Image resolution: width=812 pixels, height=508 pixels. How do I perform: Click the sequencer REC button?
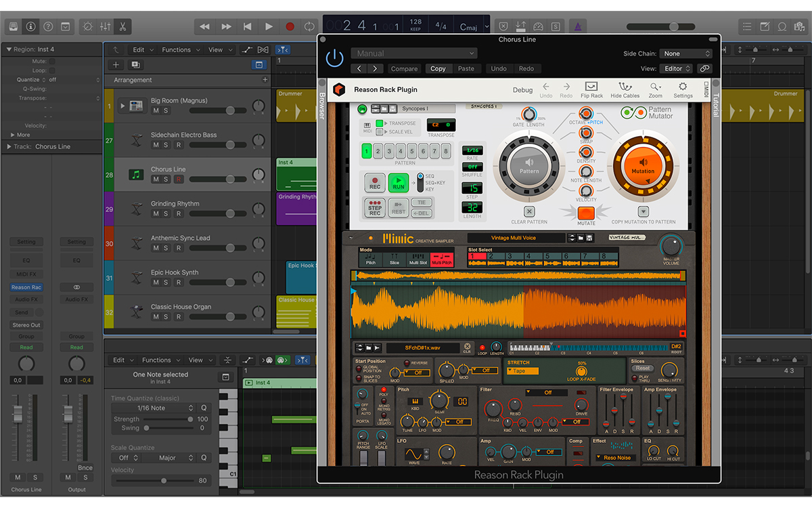tap(375, 183)
